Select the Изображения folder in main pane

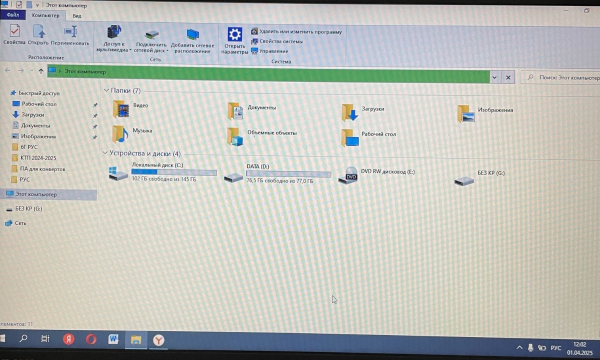(x=485, y=113)
